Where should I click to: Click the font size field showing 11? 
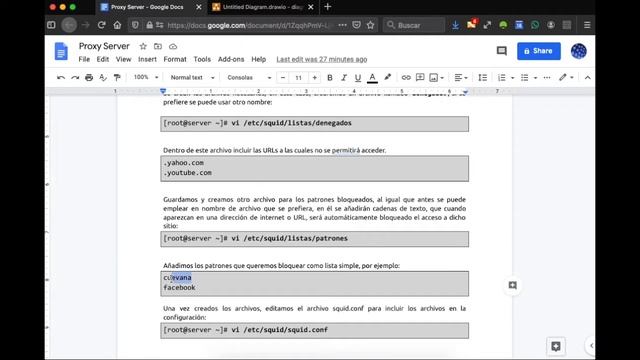tap(299, 78)
